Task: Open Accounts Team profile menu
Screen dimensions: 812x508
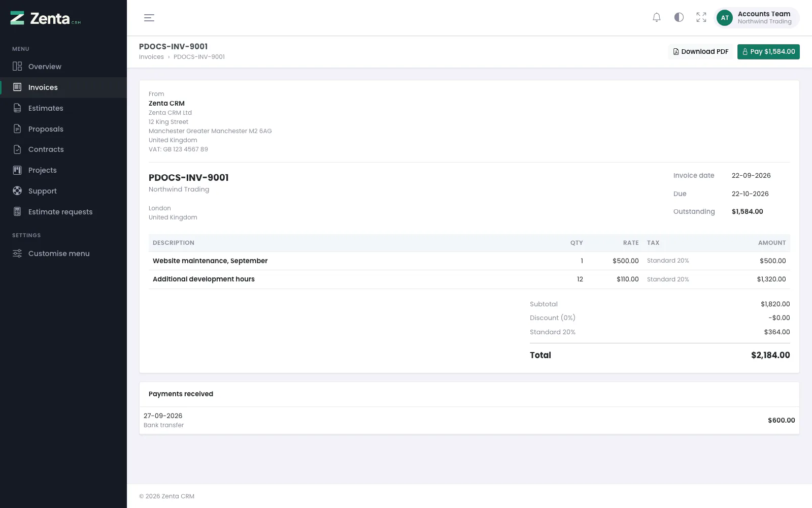Action: 757,18
